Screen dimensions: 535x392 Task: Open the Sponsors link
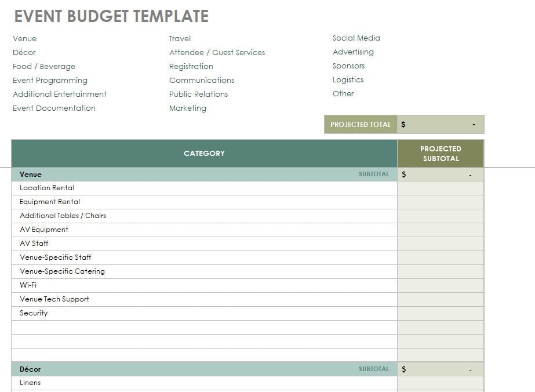tap(349, 66)
